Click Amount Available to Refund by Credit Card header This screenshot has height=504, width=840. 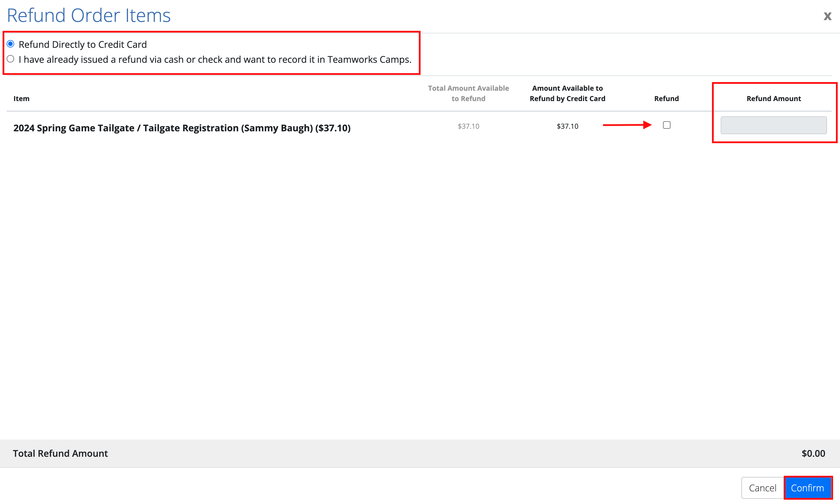(x=567, y=93)
